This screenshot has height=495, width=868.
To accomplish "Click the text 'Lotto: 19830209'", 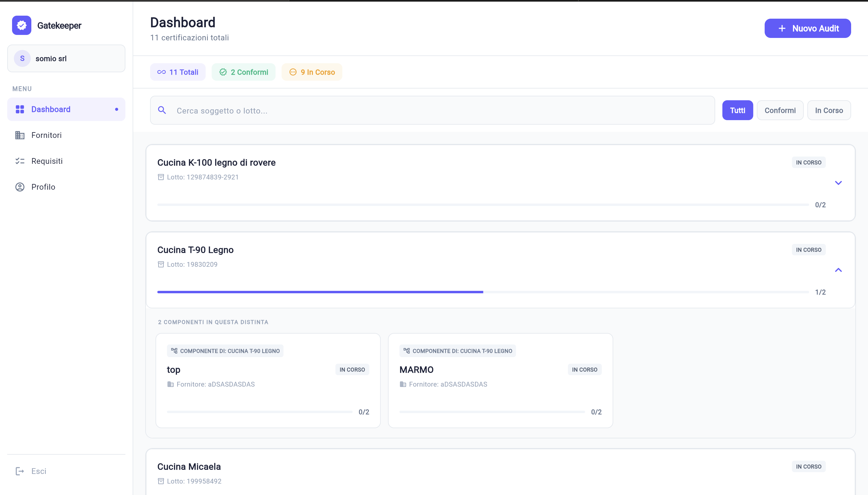I will click(192, 264).
